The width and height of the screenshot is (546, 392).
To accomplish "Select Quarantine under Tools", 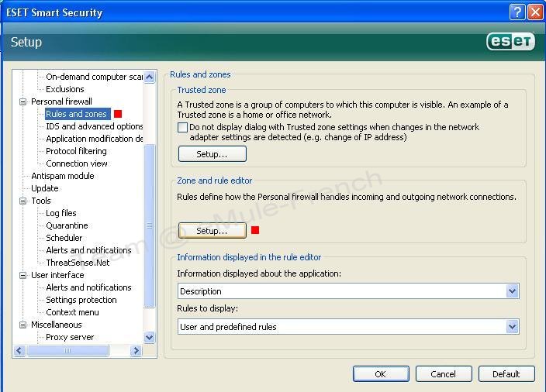I will (67, 225).
